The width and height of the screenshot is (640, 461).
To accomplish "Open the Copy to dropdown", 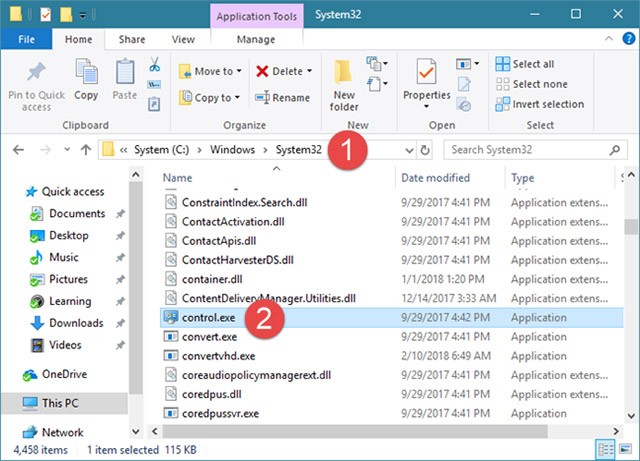I will click(x=209, y=98).
